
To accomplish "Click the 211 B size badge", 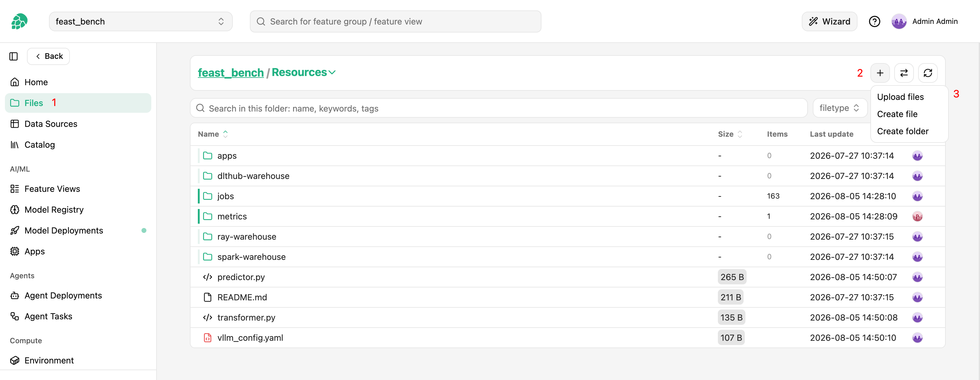I will point(730,297).
